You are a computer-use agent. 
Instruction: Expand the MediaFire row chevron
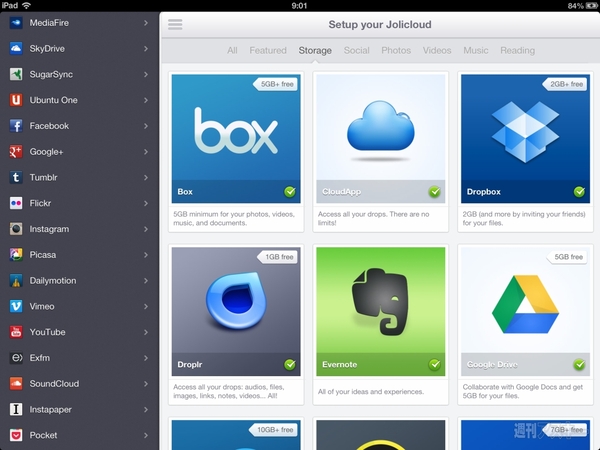point(146,23)
